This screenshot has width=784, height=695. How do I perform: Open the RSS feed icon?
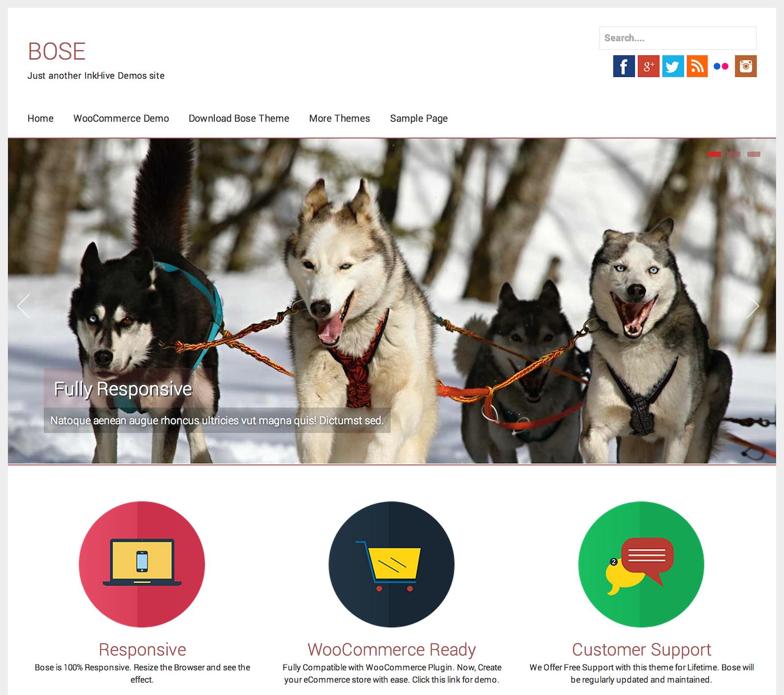tap(697, 66)
